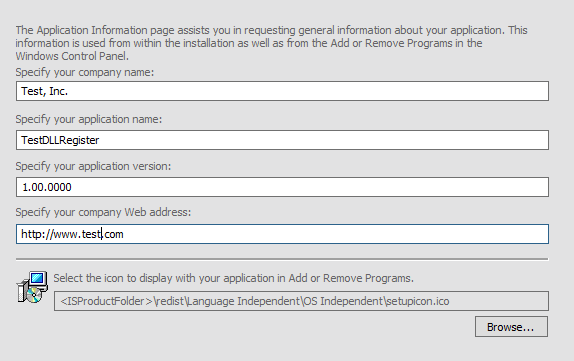Click 'OS Independent' in the icon path

343,301
